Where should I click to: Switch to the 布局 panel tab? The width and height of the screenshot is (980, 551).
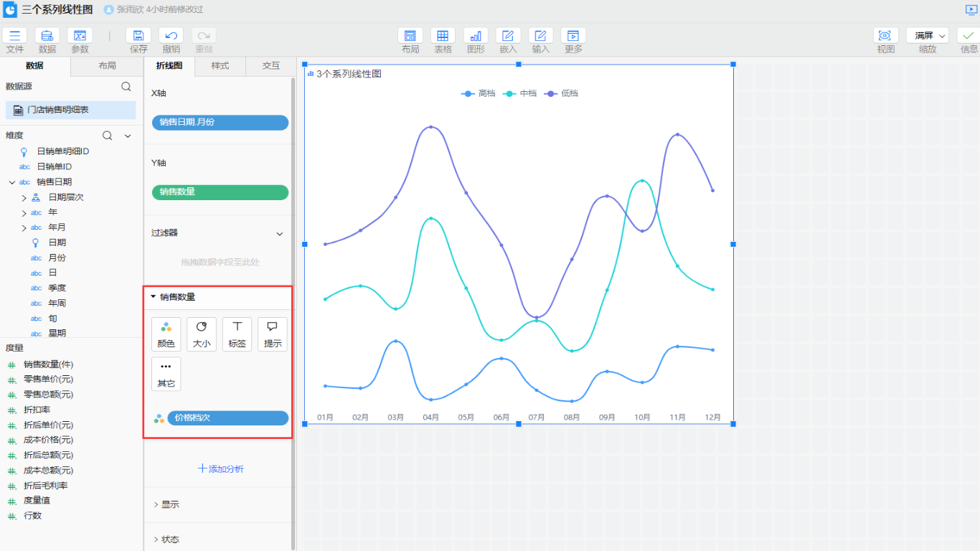(107, 66)
